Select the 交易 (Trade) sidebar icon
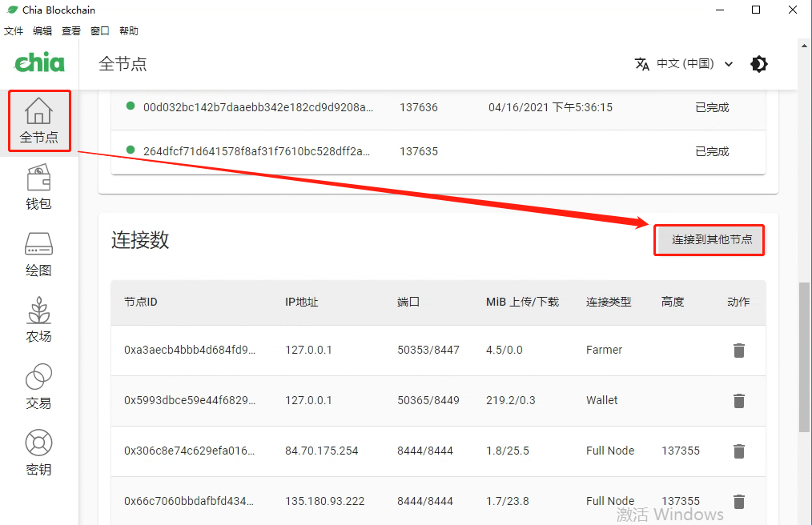 38,386
